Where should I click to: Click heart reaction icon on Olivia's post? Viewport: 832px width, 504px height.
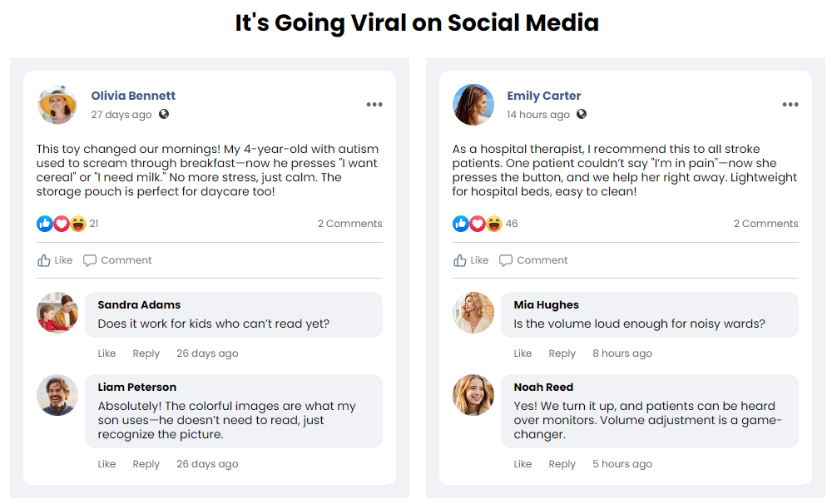(x=62, y=224)
